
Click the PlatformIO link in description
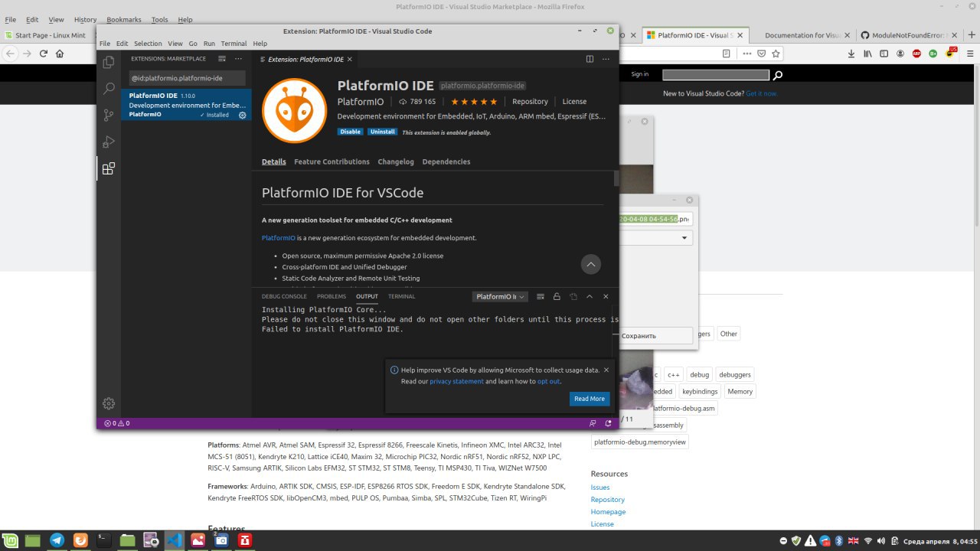point(279,238)
